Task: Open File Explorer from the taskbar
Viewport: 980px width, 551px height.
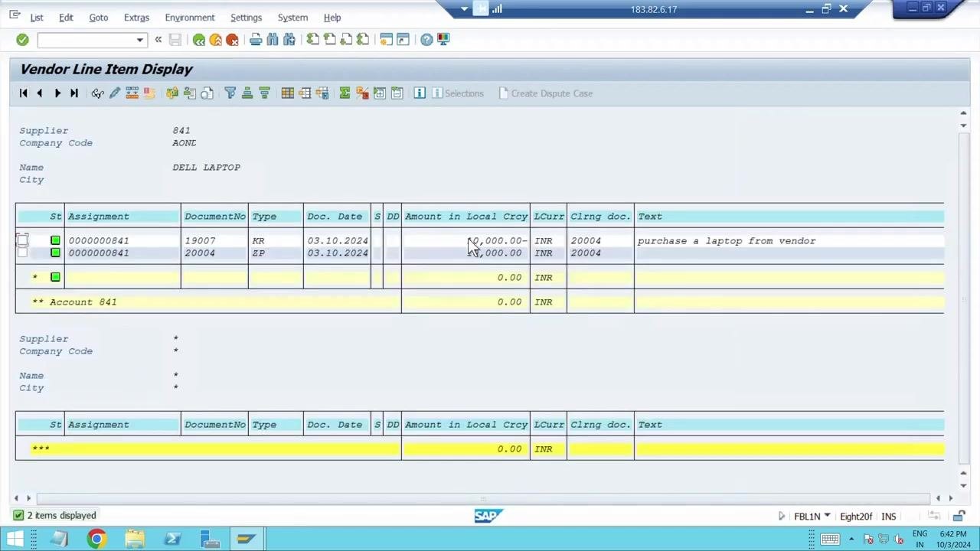Action: pos(135,539)
